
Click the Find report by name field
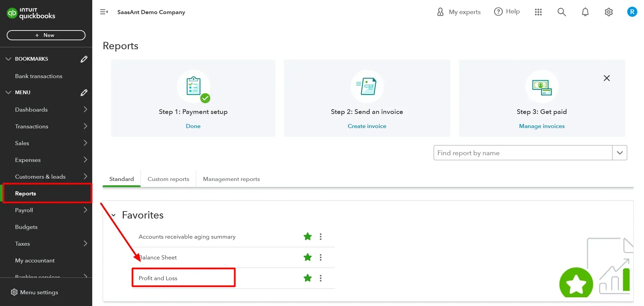tap(523, 153)
